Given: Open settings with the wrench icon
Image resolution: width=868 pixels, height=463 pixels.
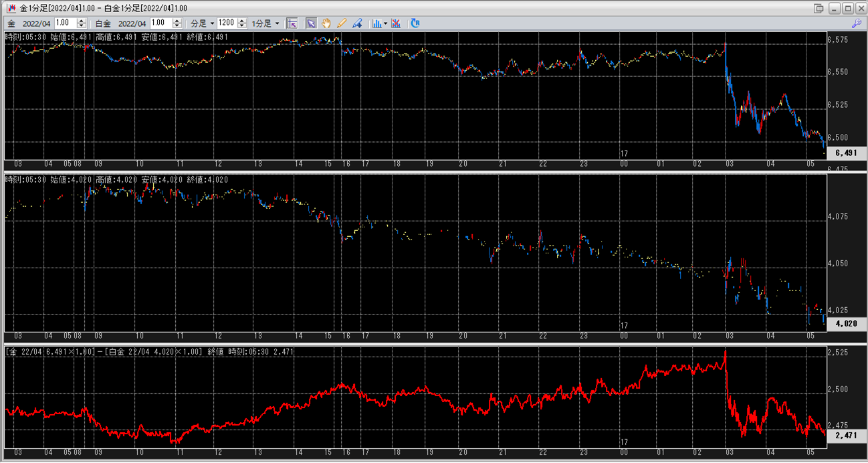Looking at the screenshot, I should (x=857, y=23).
